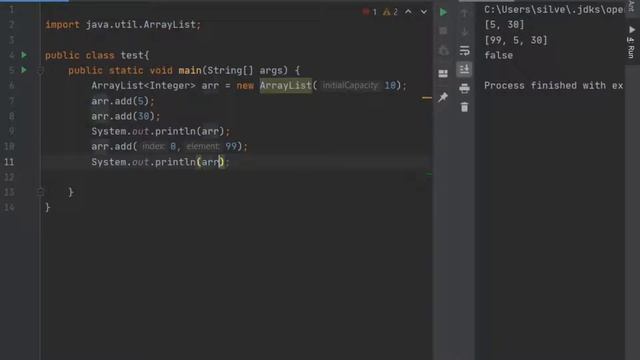Click Process finished message in console
The height and width of the screenshot is (360, 640).
(553, 86)
